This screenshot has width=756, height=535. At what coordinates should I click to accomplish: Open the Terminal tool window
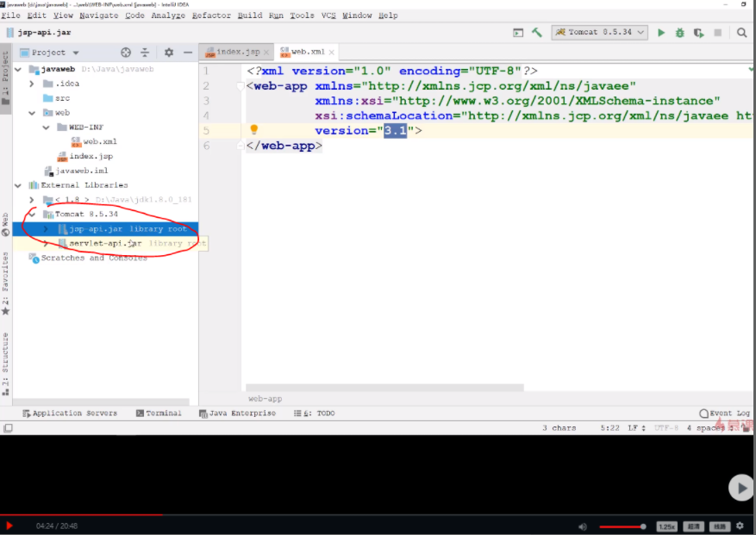(159, 413)
